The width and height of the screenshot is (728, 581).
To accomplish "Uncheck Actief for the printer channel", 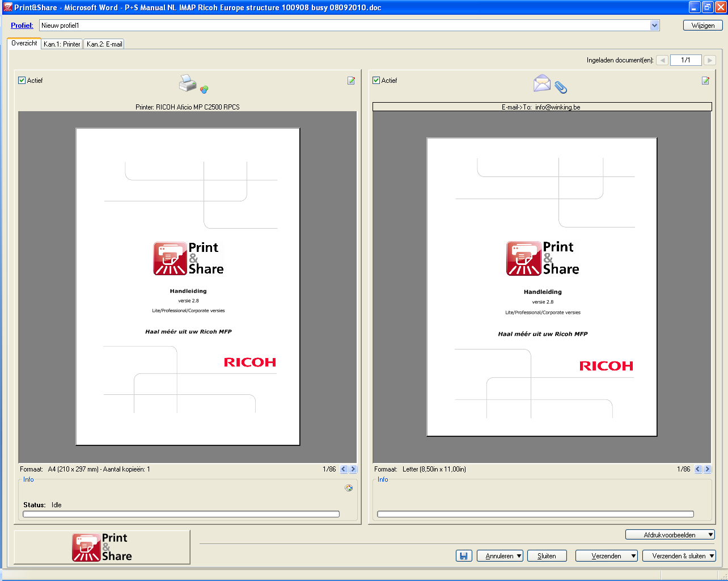I will pos(22,81).
